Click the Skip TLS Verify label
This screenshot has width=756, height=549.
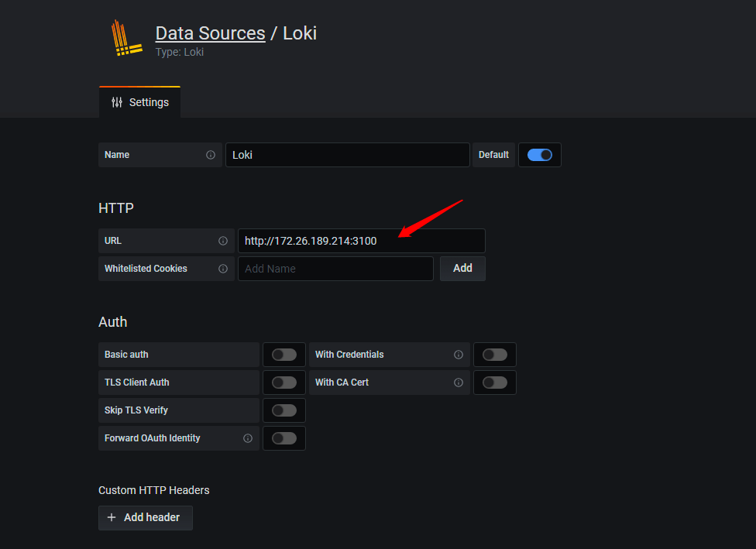[136, 410]
